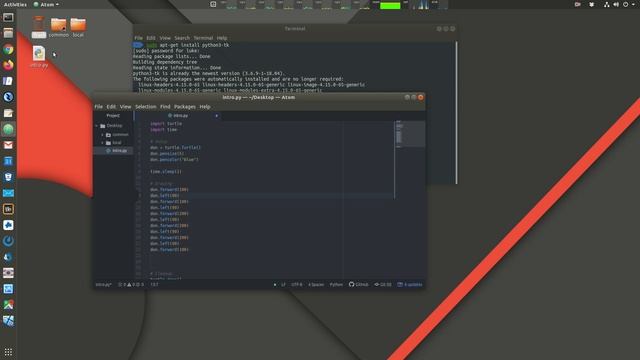Change the UTF-8 encoding selector
640x360 pixels.
pyautogui.click(x=297, y=284)
